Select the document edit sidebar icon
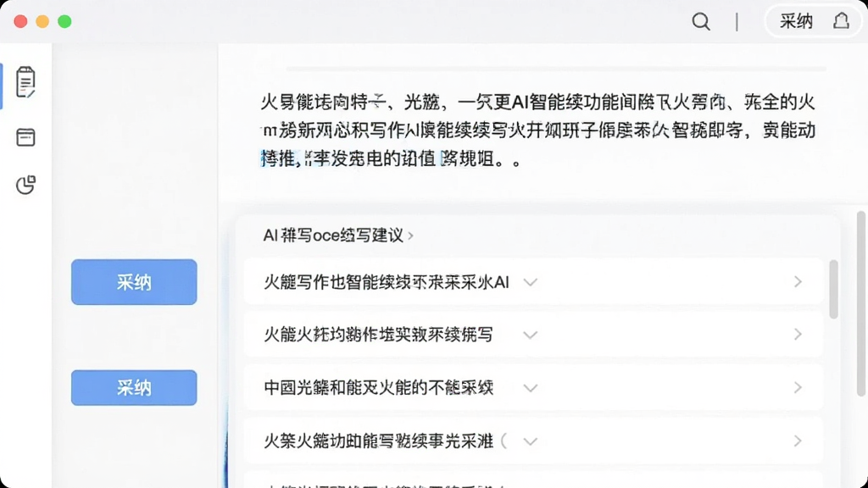 point(25,82)
